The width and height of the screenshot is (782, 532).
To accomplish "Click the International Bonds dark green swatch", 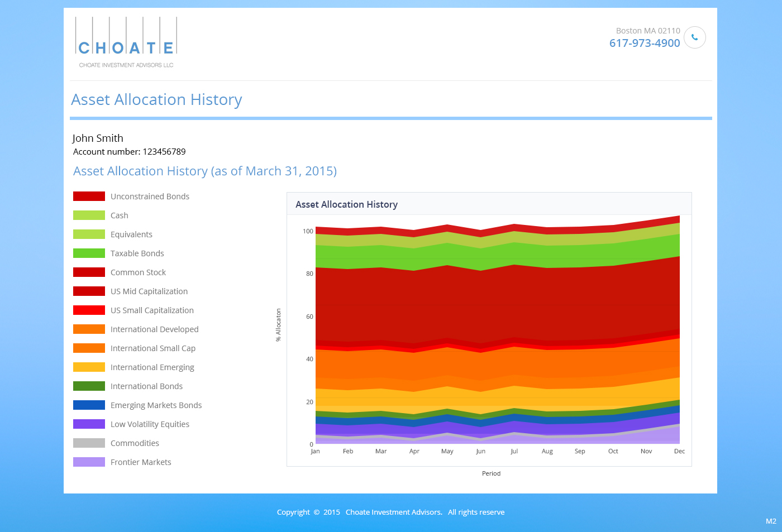I will click(89, 386).
